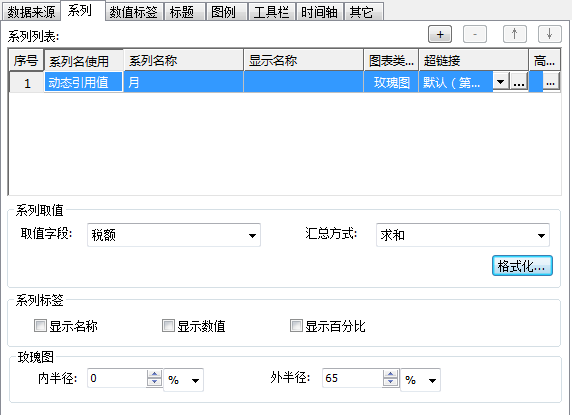This screenshot has height=415, width=572.
Task: Switch to the 数据来源 tab
Action: pyautogui.click(x=31, y=12)
